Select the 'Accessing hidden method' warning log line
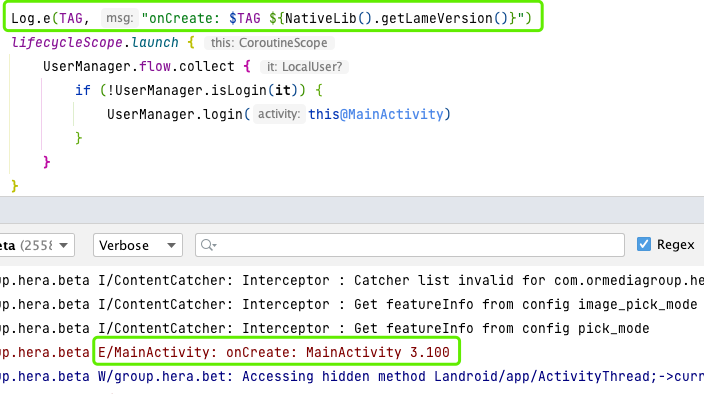This screenshot has height=394, width=704. 352,376
